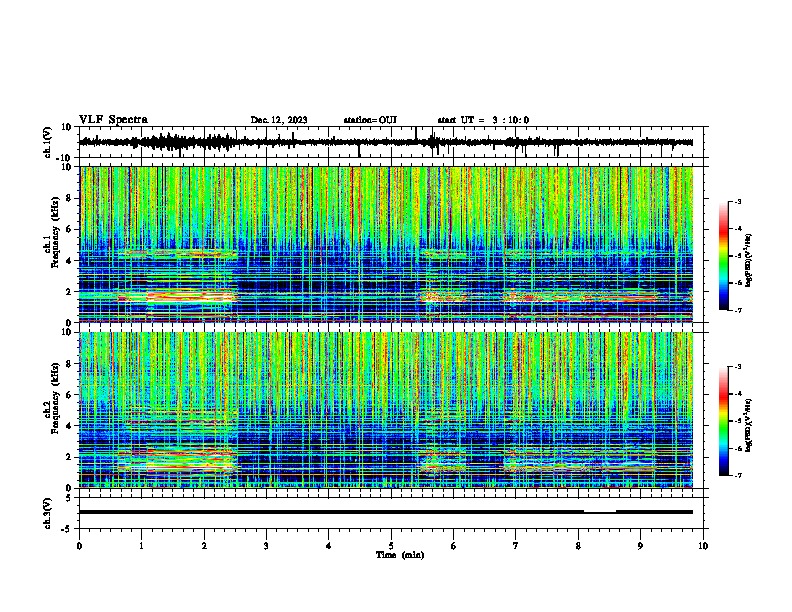Click the "3" tick on the time axis

[266, 546]
